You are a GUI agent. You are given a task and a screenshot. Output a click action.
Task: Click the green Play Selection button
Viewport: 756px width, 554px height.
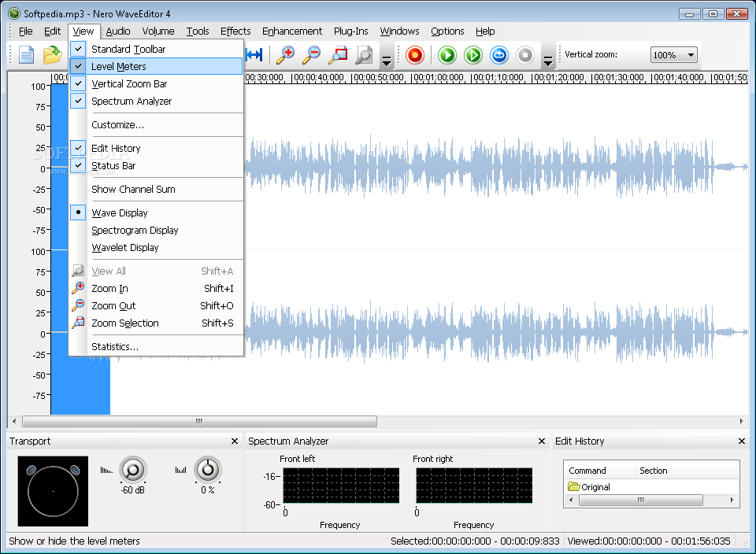[x=473, y=55]
